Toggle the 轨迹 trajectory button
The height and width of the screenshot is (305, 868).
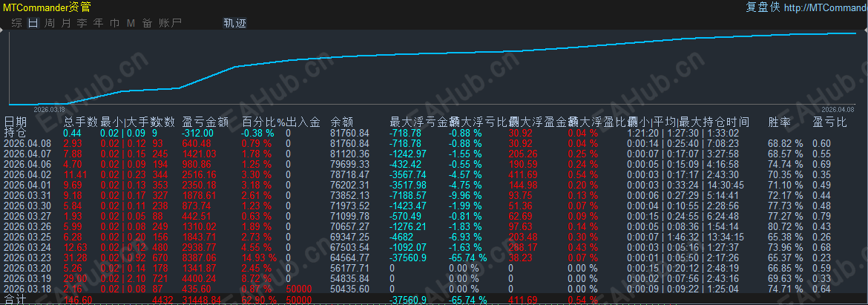234,23
